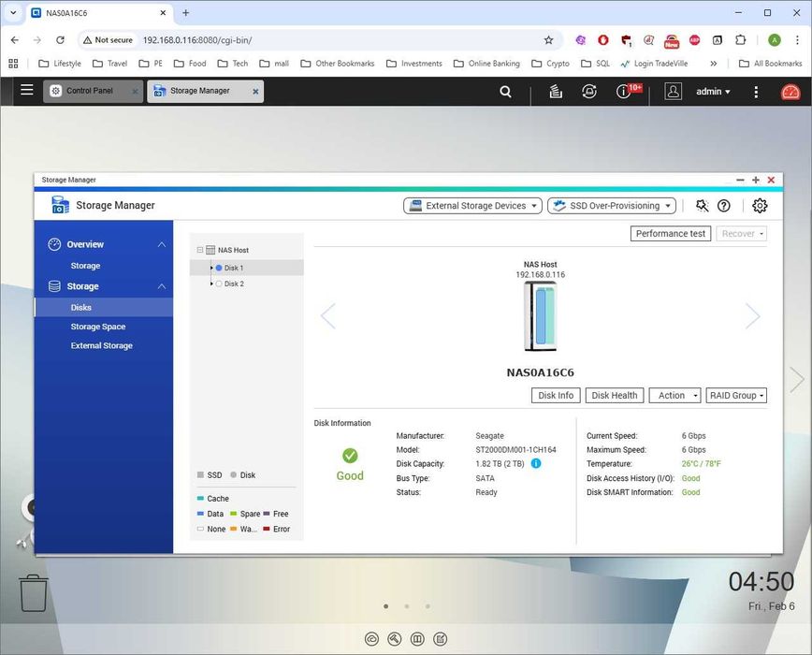Image resolution: width=812 pixels, height=655 pixels.
Task: Click the NAS enclosure image
Action: pos(540,316)
